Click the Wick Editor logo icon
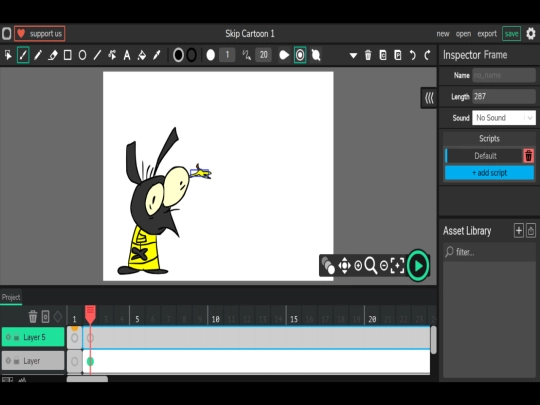 (7, 34)
